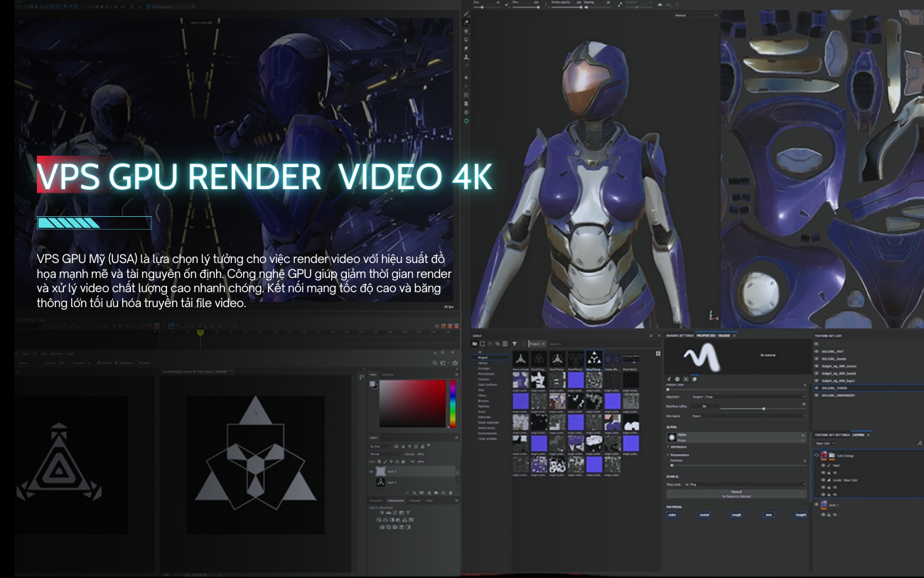This screenshot has height=578, width=924.
Task: Click the Stroke opacity slider
Action: 566,7
